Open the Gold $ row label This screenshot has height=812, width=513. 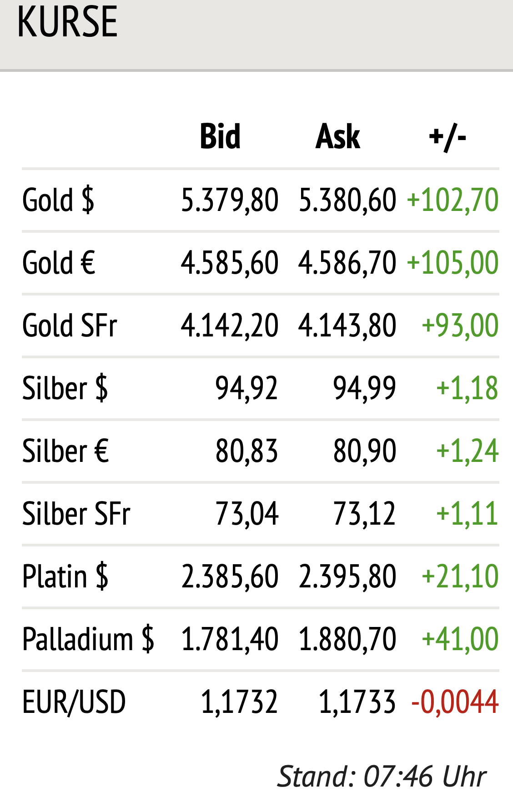(x=58, y=200)
